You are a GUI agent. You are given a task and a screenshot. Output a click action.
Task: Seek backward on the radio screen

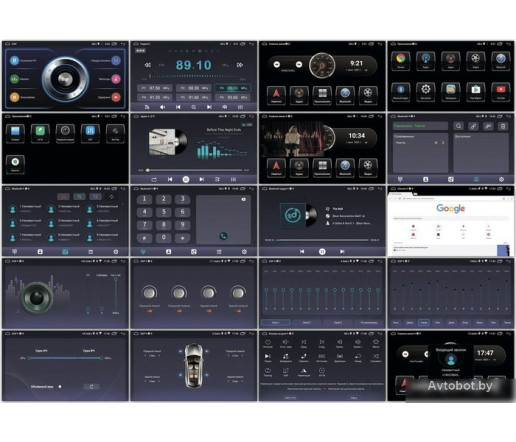click(x=147, y=65)
